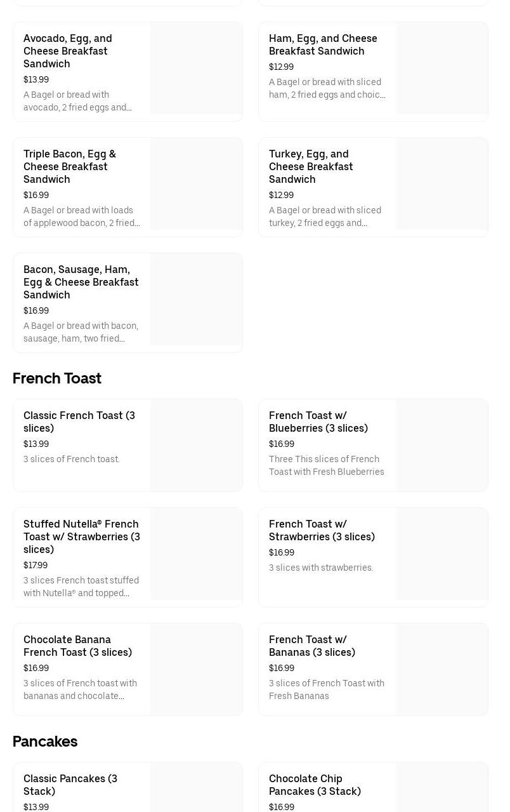This screenshot has width=510, height=812.
Task: Click photo area of French Toast w/ Bananas
Action: tap(441, 669)
